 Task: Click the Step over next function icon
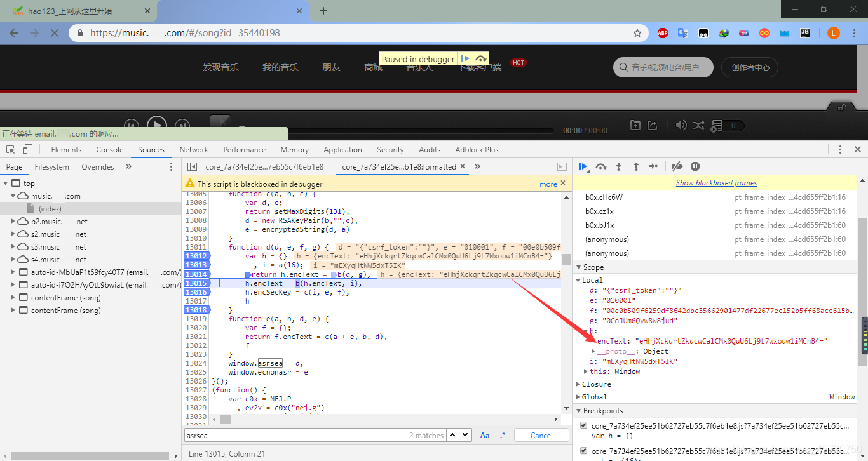[x=600, y=166]
